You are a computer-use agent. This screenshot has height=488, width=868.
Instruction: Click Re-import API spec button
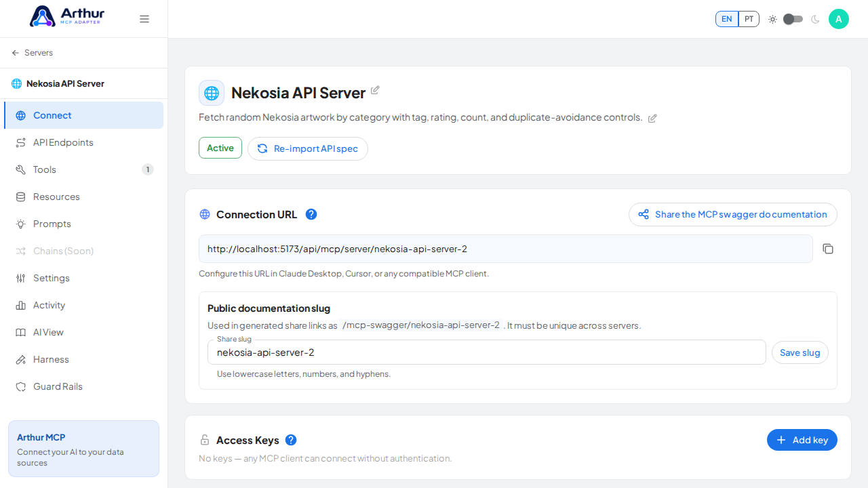(308, 148)
